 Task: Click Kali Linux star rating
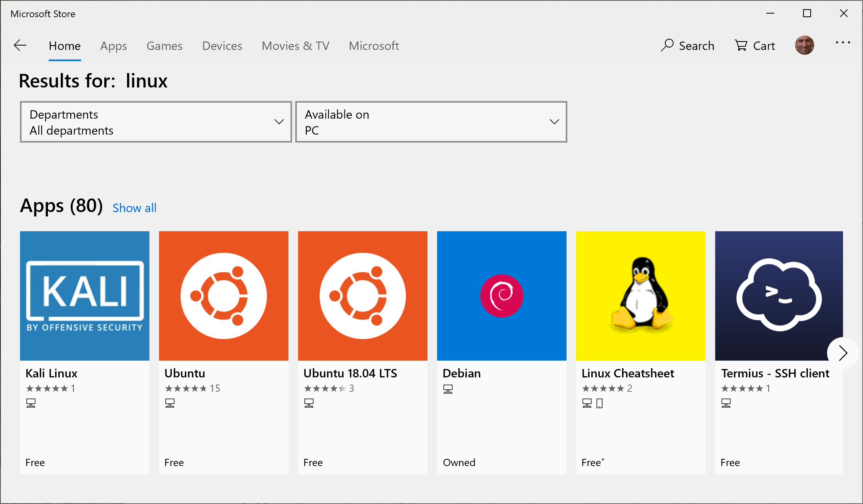(50, 388)
